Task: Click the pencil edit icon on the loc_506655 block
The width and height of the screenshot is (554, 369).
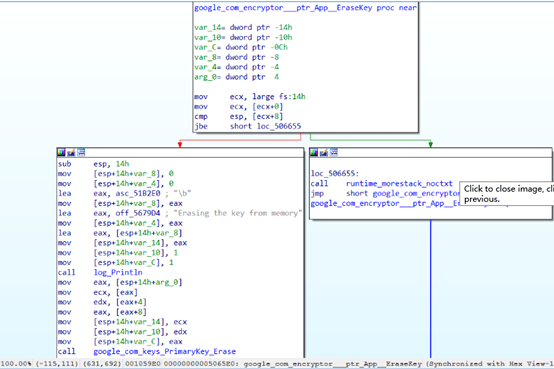Action: [324, 152]
